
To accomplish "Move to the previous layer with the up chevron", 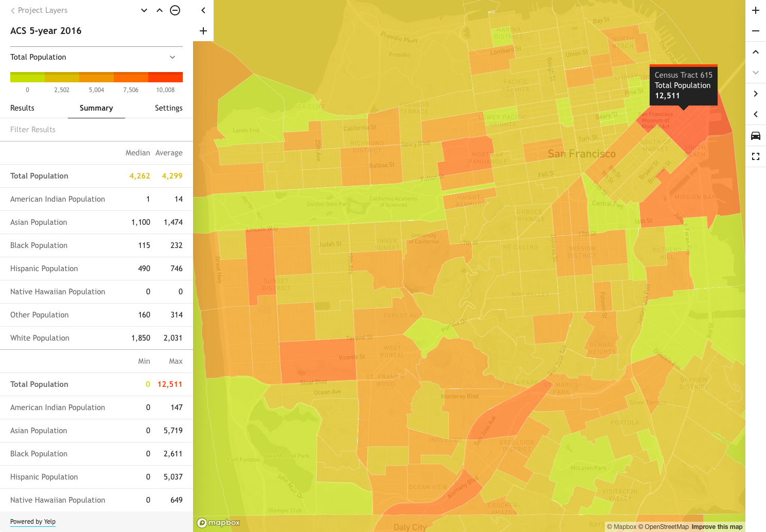I will pyautogui.click(x=160, y=10).
